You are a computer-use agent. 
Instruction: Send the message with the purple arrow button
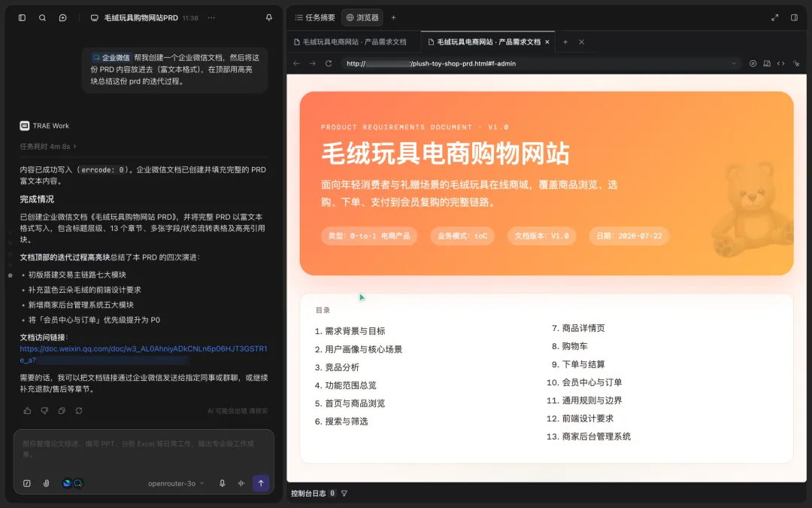(x=261, y=483)
